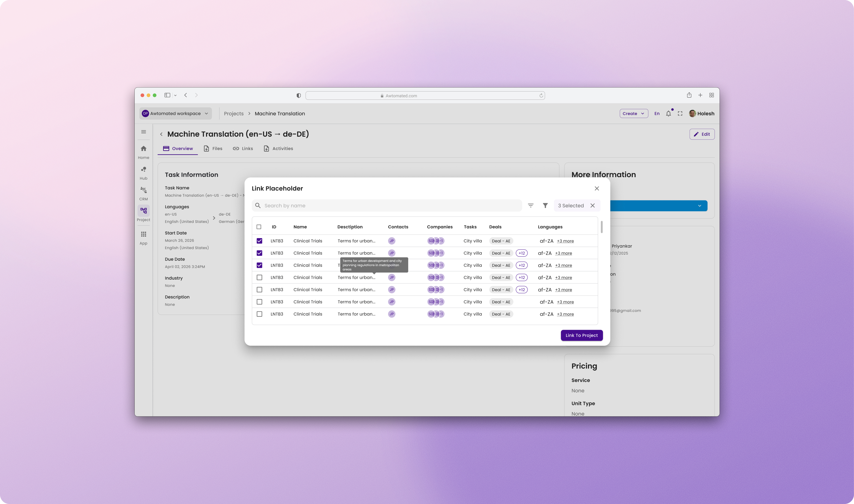
Task: Switch to the Links tab
Action: click(243, 149)
